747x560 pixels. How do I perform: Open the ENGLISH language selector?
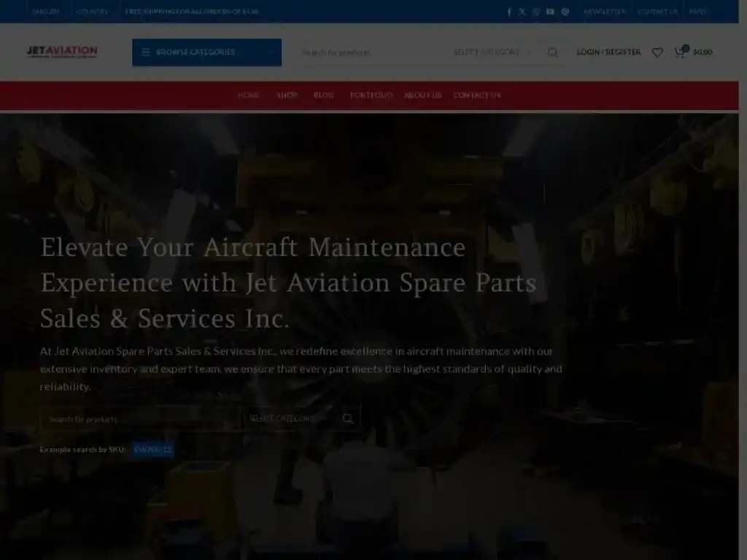(x=47, y=11)
